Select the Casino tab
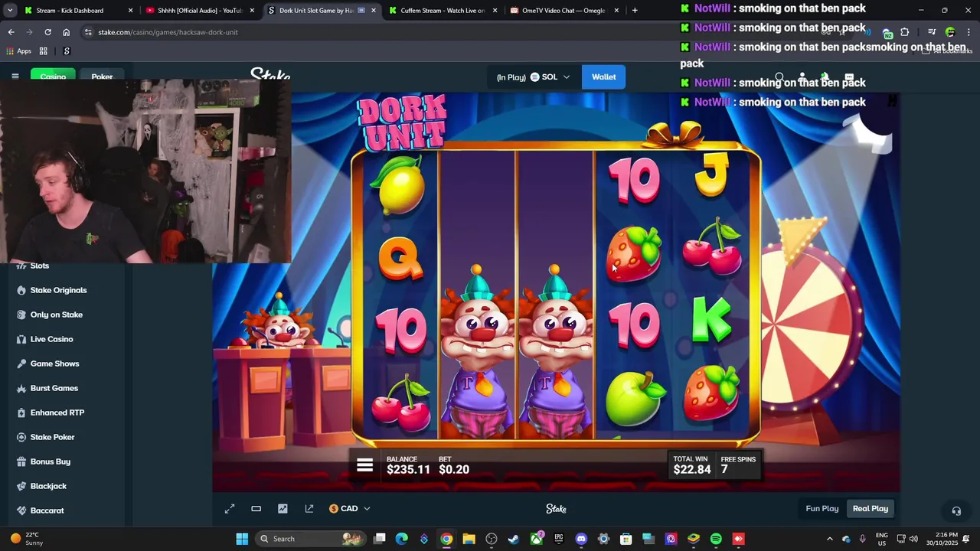This screenshot has height=551, width=980. [x=53, y=77]
